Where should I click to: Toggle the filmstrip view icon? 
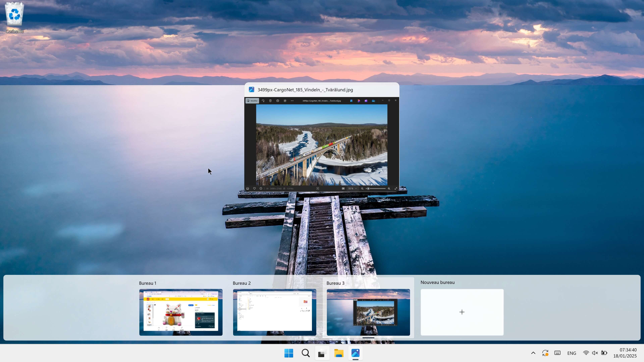[248, 188]
